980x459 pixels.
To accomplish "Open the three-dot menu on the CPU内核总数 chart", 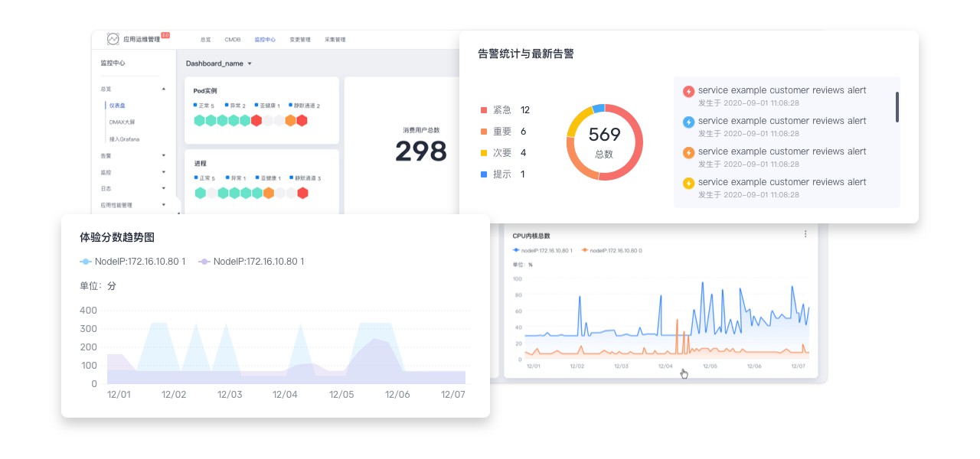I will [x=805, y=235].
